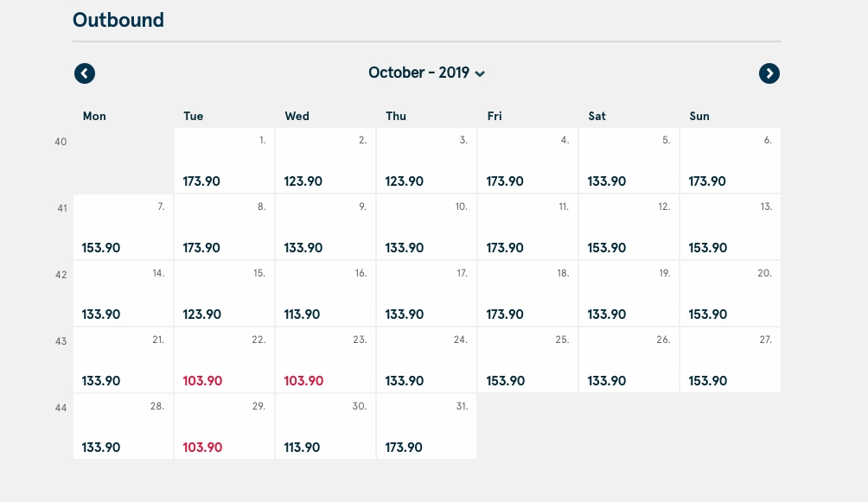Select red 103.90 fare on October 23
868x502 pixels.
(x=325, y=359)
